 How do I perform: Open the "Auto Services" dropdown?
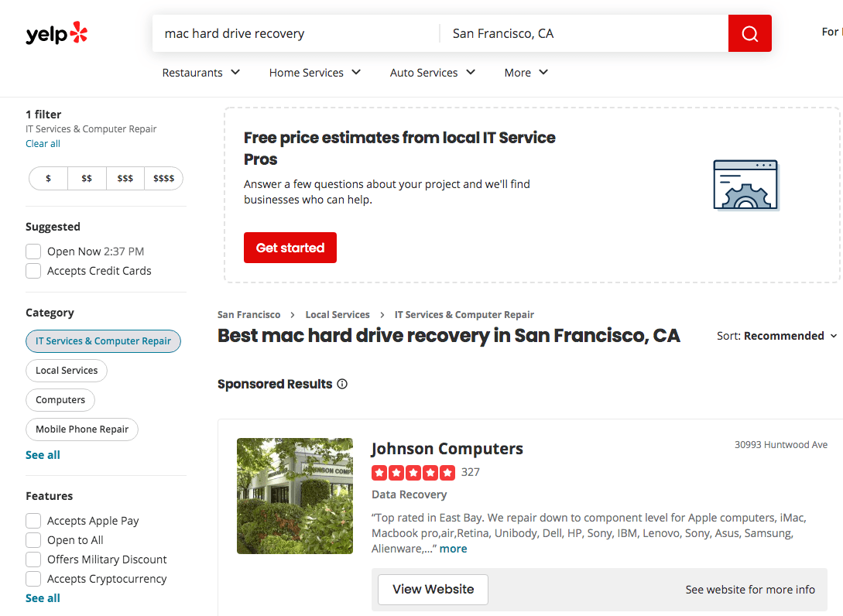pyautogui.click(x=432, y=72)
